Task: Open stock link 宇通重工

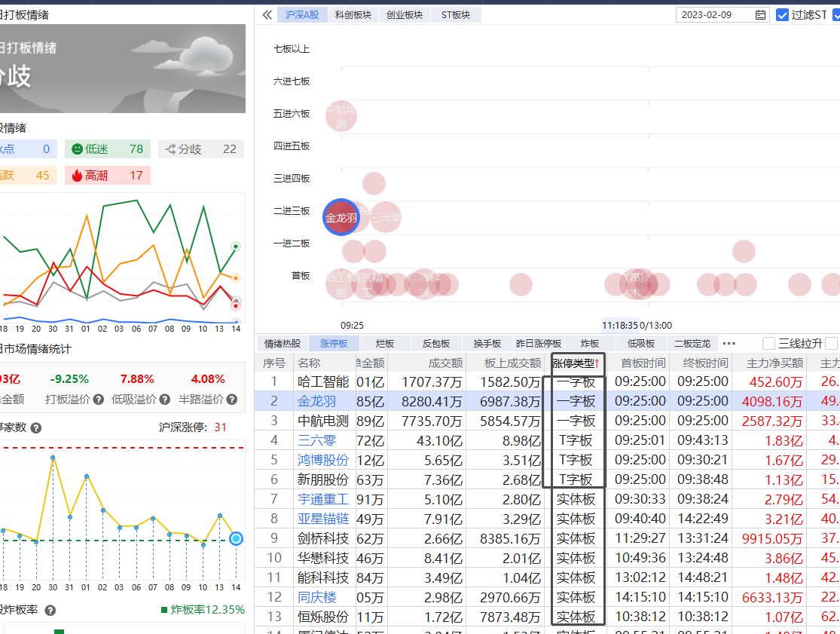Action: coord(323,500)
